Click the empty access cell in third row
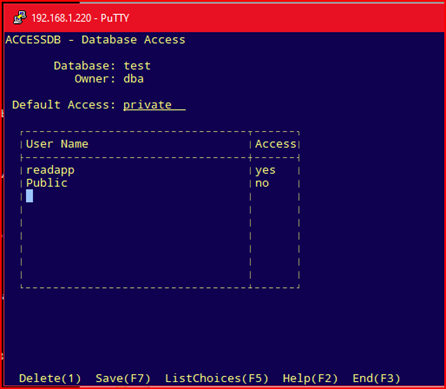The image size is (446, 389). point(275,196)
